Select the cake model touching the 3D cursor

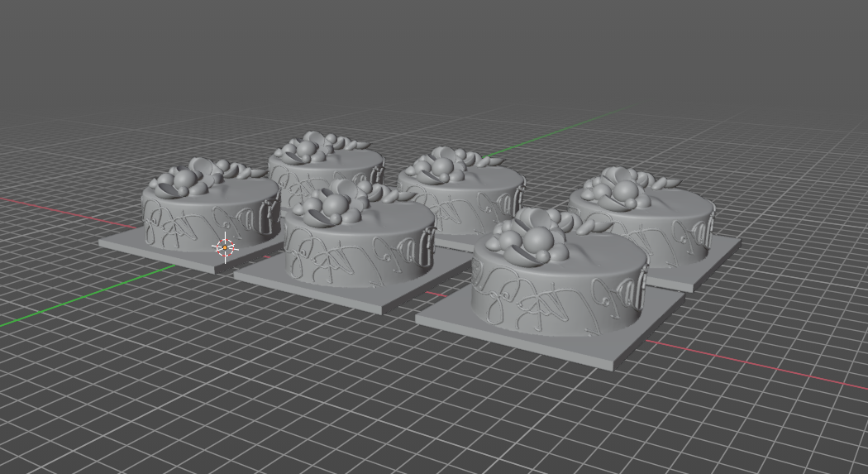coord(211,205)
